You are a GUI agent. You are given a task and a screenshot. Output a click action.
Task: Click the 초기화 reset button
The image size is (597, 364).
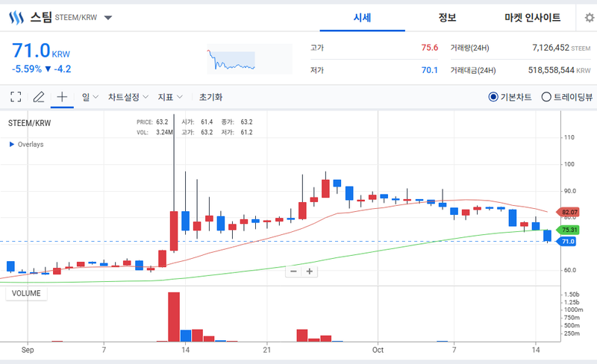tap(210, 97)
